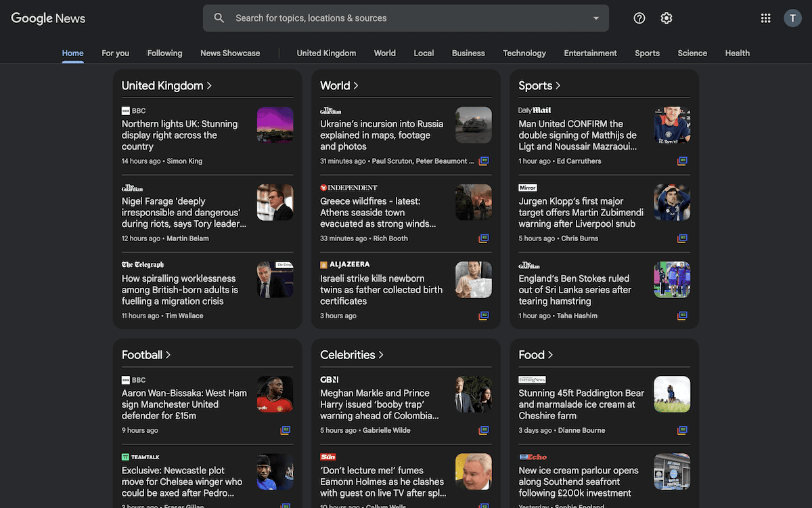This screenshot has width=812, height=508.
Task: Expand the Sports section heading
Action: [x=540, y=85]
